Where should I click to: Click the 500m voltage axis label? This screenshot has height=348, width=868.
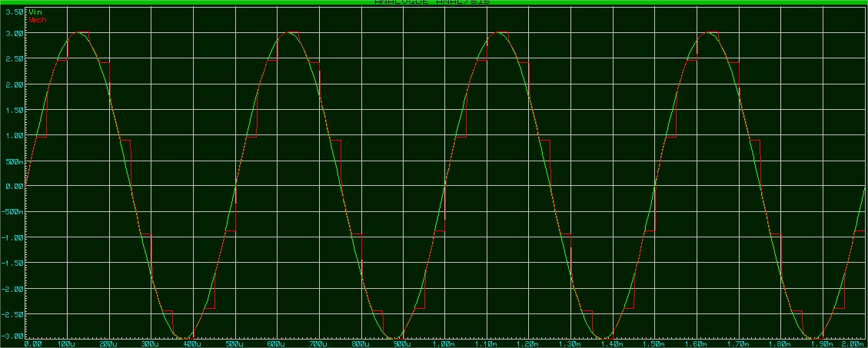pyautogui.click(x=16, y=161)
